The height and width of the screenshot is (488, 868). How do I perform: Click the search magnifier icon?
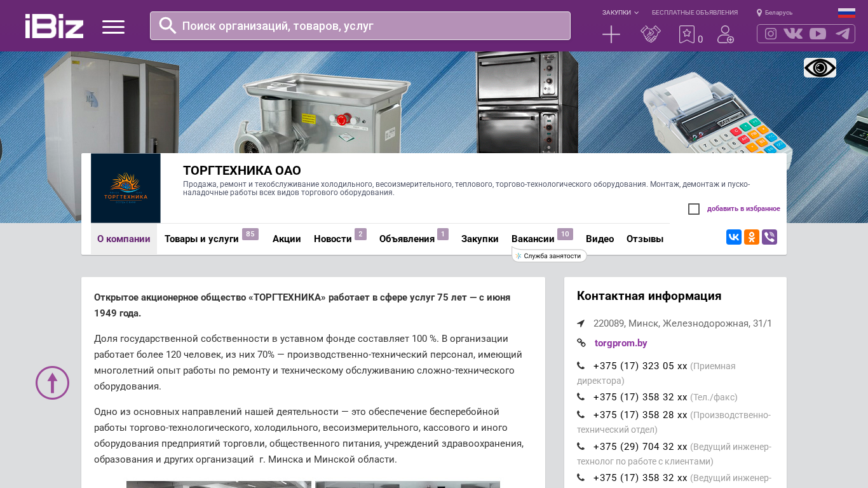pos(168,25)
